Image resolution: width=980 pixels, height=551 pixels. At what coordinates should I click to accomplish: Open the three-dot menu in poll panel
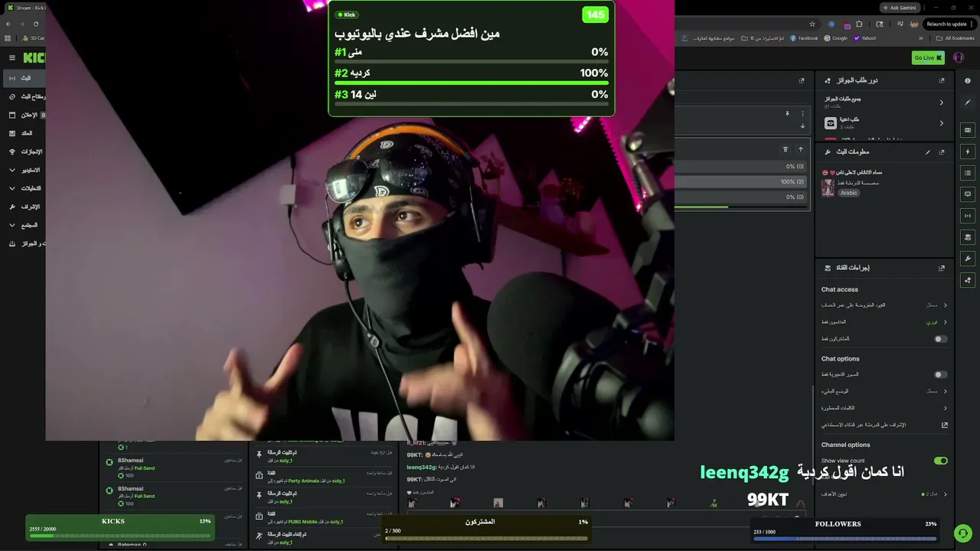tap(802, 114)
